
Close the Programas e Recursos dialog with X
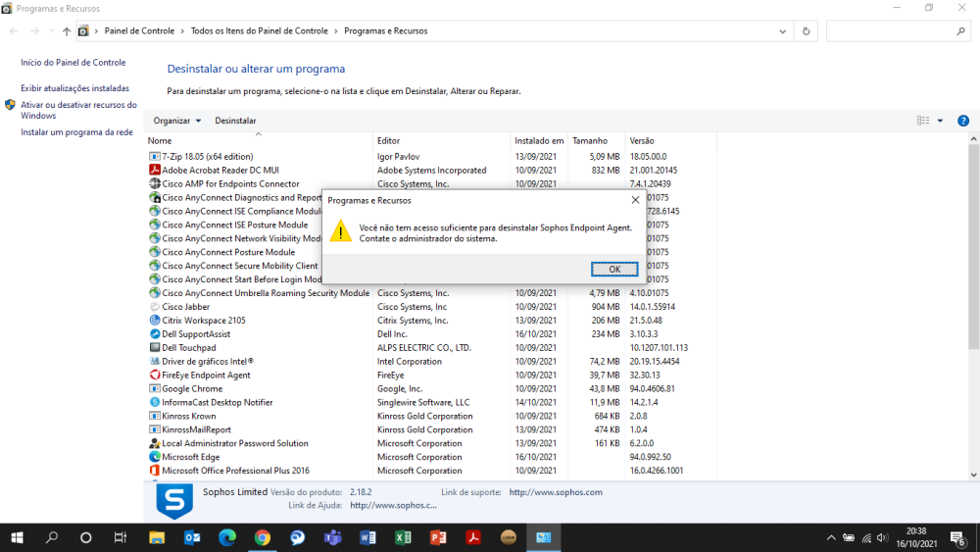click(x=635, y=199)
